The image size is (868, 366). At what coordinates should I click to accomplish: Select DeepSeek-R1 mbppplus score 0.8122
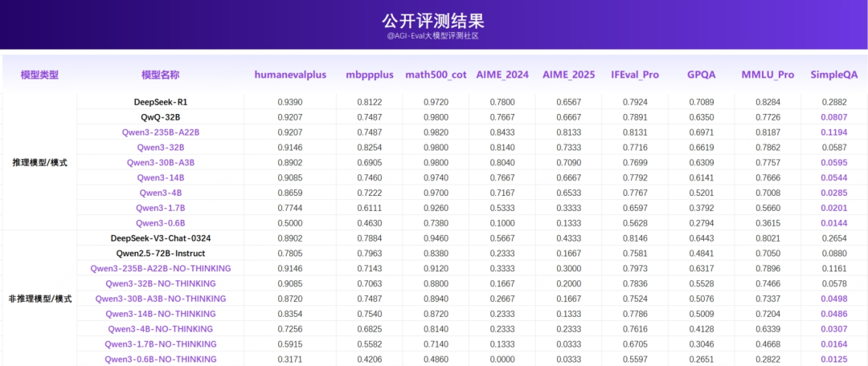coord(370,102)
